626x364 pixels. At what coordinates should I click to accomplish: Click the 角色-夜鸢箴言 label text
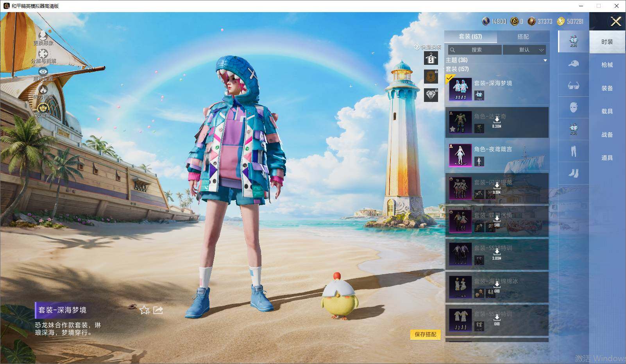(x=493, y=149)
